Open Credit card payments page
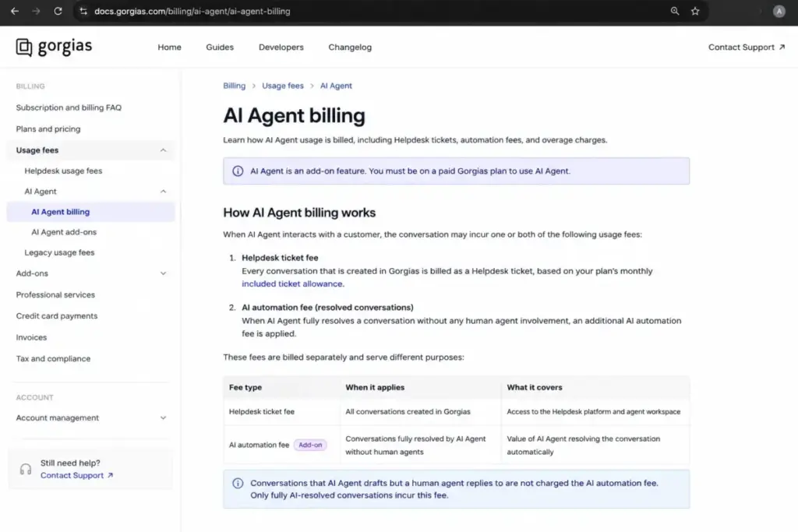 click(56, 316)
